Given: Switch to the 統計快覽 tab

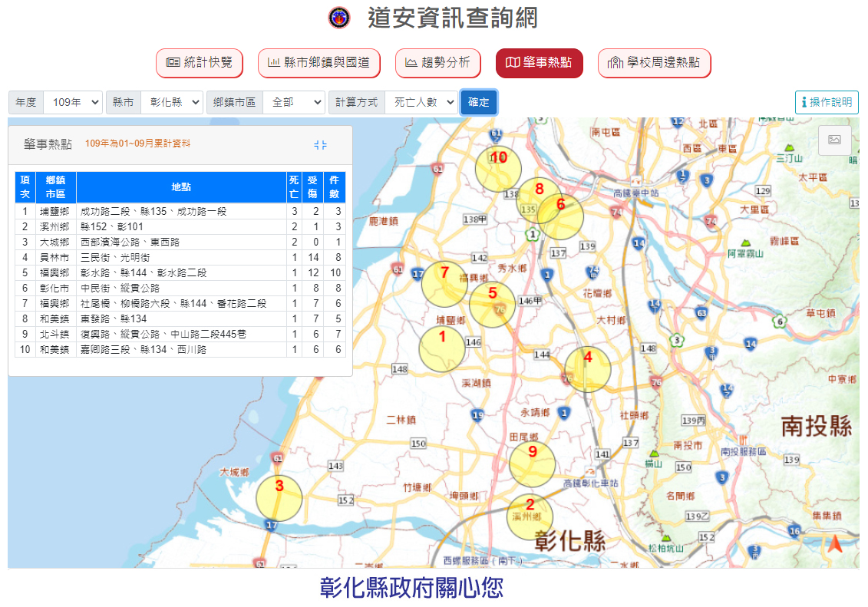Looking at the screenshot, I should pos(200,63).
